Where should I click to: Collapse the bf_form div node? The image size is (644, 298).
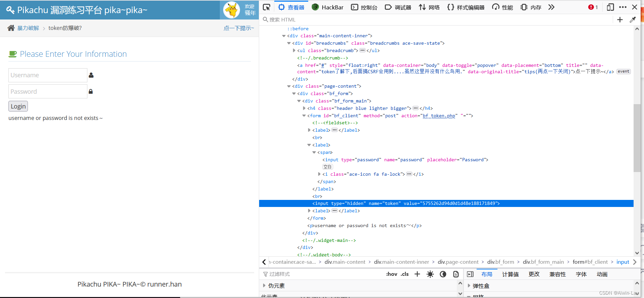294,94
